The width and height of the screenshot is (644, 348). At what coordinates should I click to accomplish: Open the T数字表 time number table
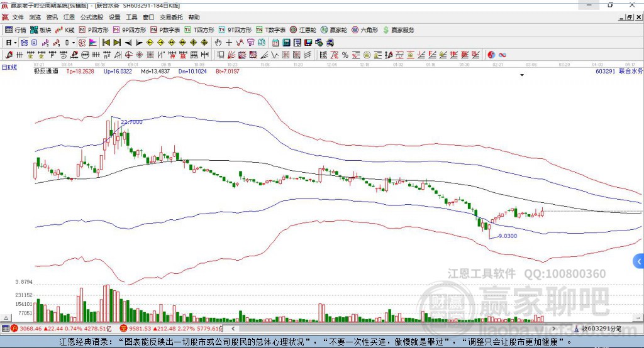pos(270,30)
